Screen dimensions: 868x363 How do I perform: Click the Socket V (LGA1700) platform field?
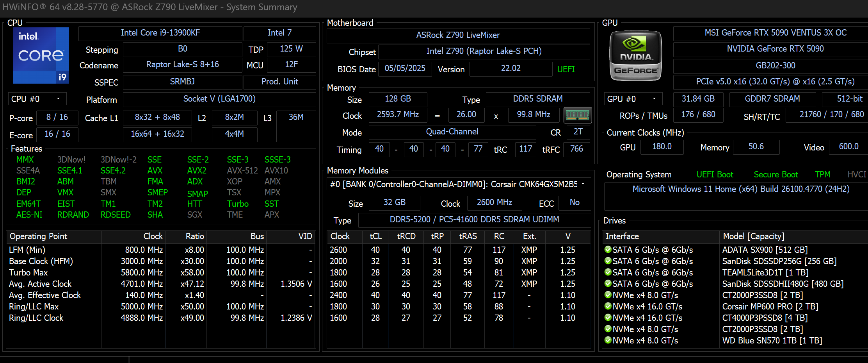[219, 99]
